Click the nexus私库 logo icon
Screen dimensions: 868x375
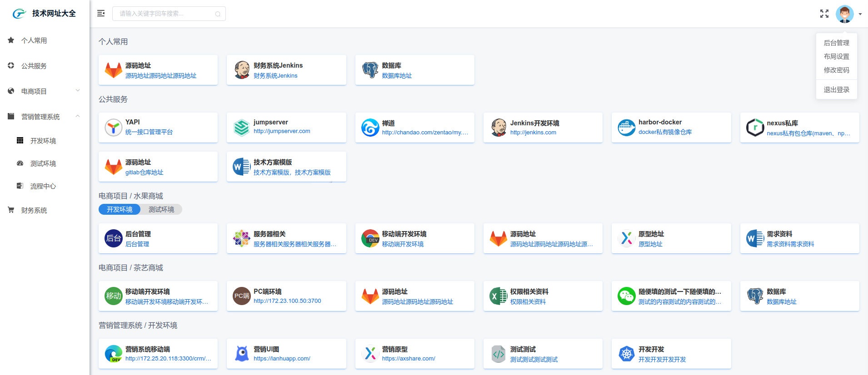(755, 128)
